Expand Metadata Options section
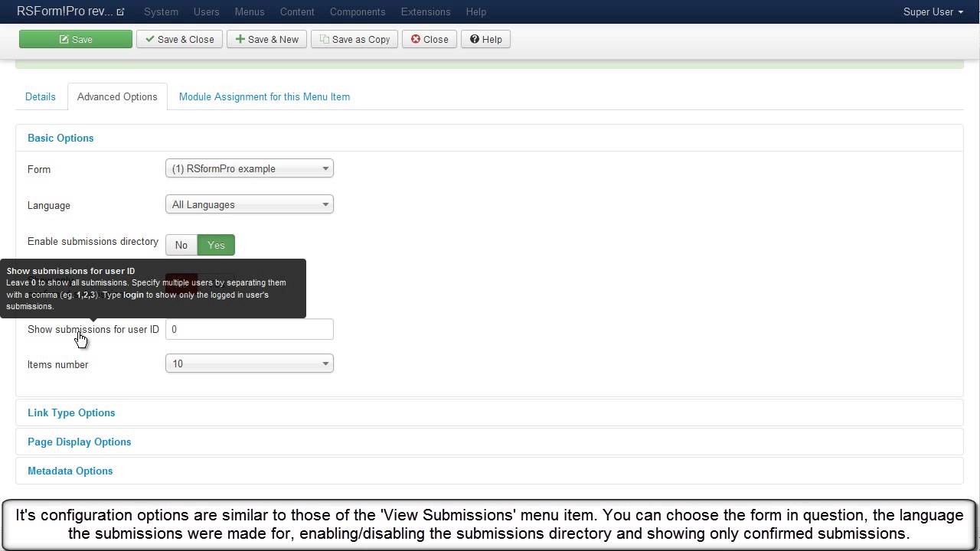980x551 pixels. pyautogui.click(x=70, y=471)
